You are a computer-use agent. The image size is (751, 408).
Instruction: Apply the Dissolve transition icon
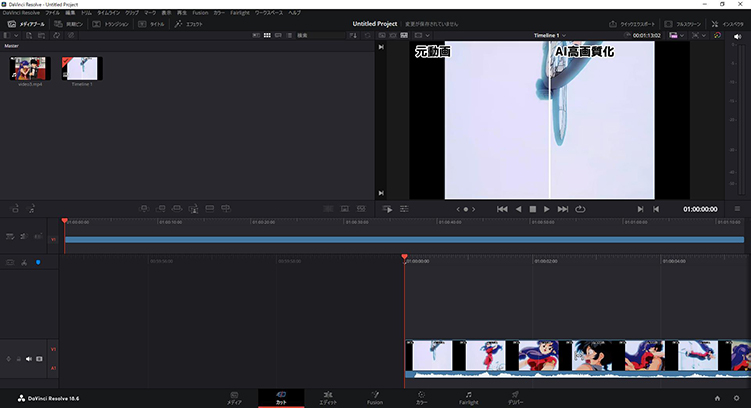(345, 209)
